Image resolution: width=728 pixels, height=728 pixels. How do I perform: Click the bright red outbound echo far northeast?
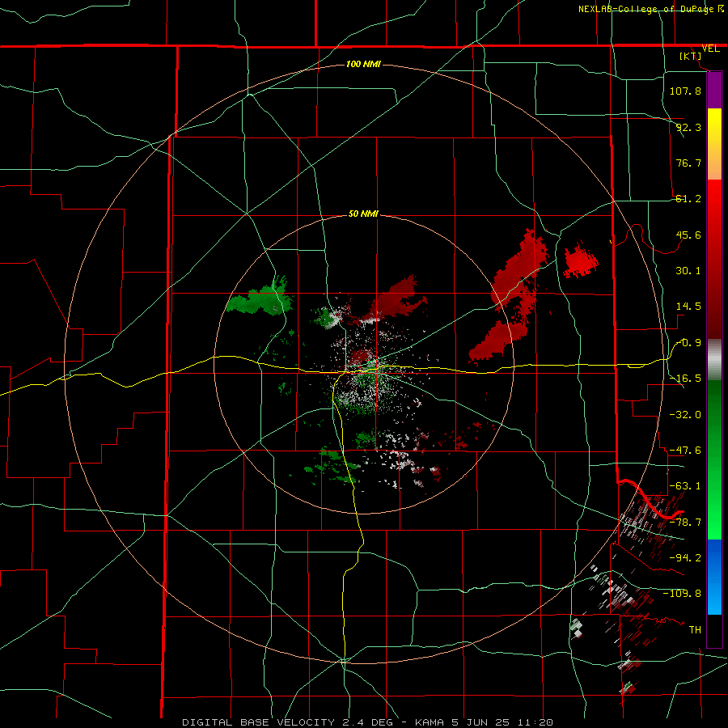coord(580,262)
